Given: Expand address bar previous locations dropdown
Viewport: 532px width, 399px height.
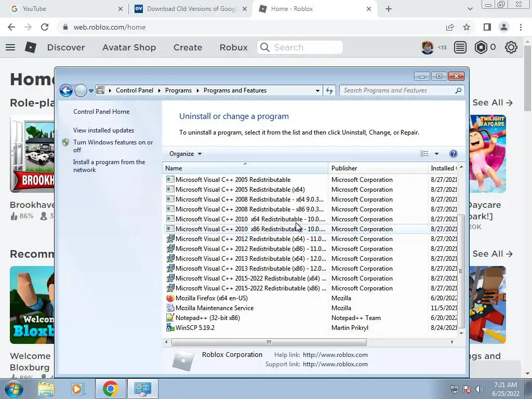Looking at the screenshot, I should 317,90.
